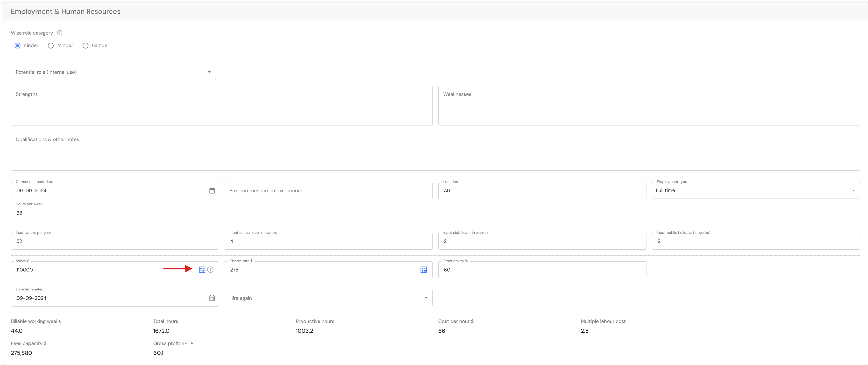Click the Pre-commencement experience field

coord(328,191)
